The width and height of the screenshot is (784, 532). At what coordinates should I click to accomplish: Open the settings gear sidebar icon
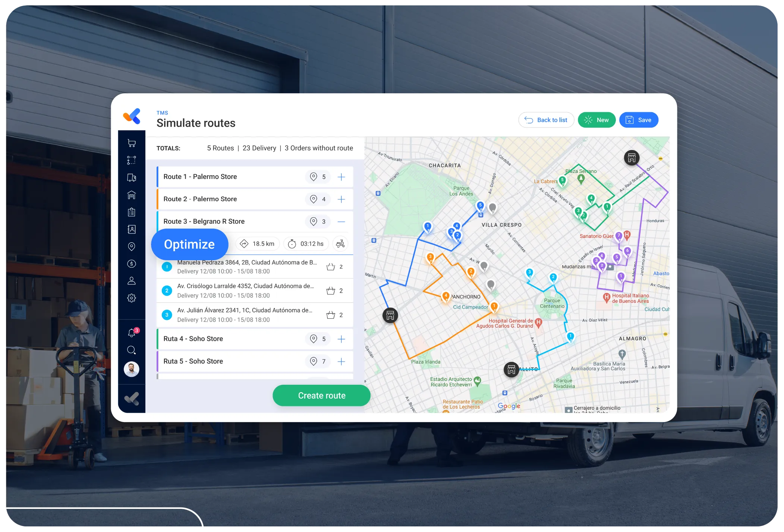[131, 298]
